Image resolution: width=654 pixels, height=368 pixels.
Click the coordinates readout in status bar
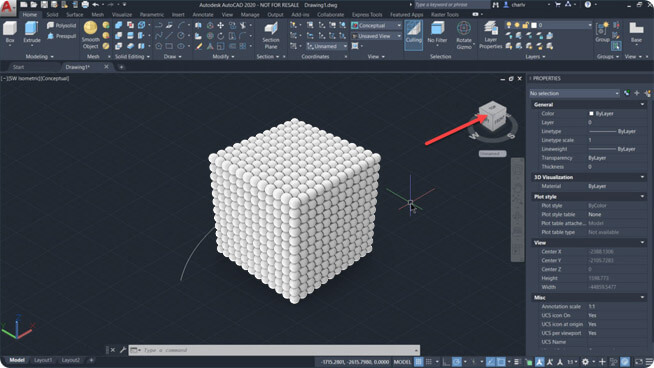355,362
